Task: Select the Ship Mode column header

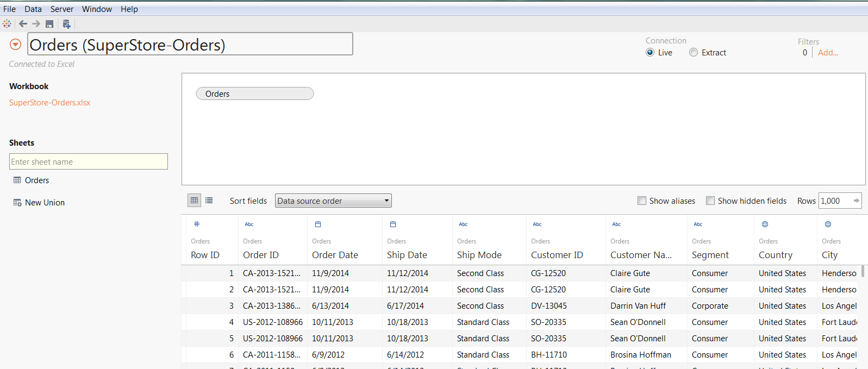Action: coord(479,255)
